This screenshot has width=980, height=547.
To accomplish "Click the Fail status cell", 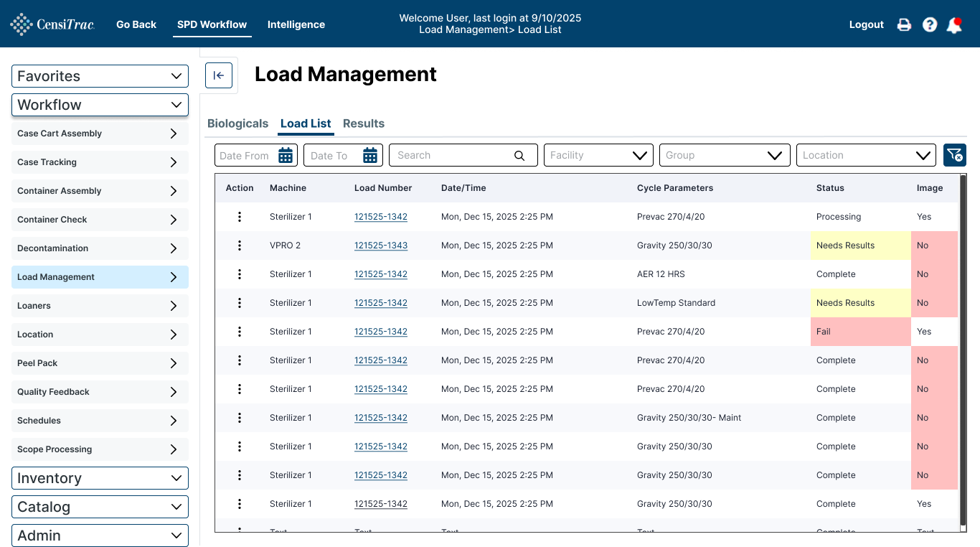I will tap(861, 332).
